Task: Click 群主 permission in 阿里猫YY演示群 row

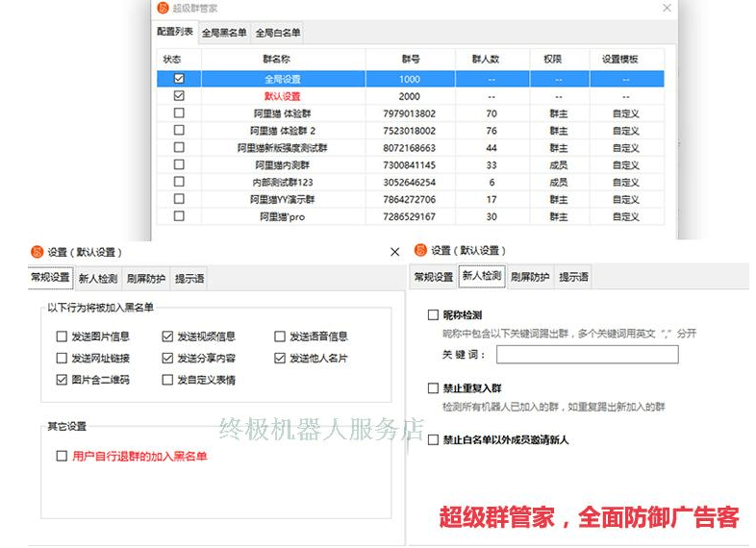Action: [559, 200]
